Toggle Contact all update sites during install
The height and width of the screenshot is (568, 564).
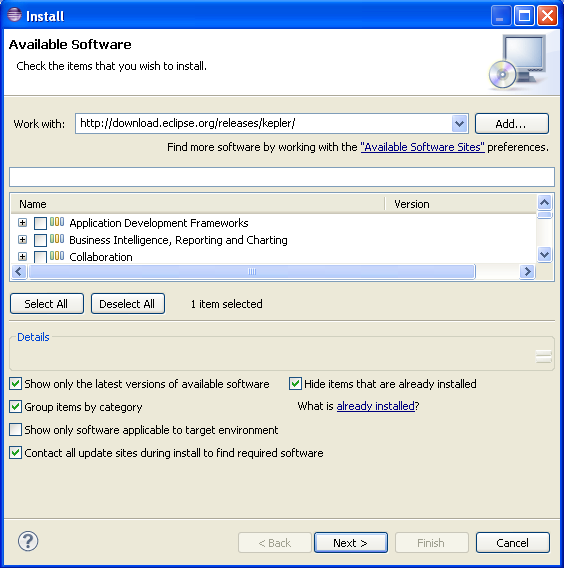click(16, 453)
